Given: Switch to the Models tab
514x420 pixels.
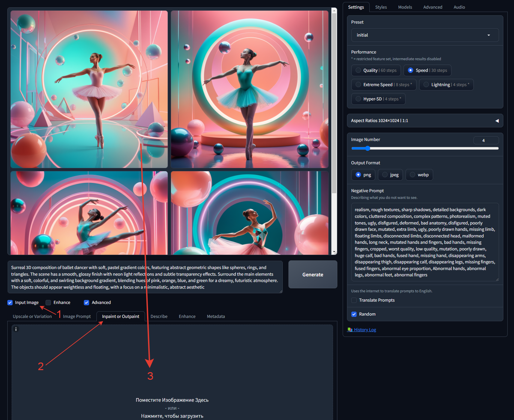Looking at the screenshot, I should pyautogui.click(x=405, y=7).
